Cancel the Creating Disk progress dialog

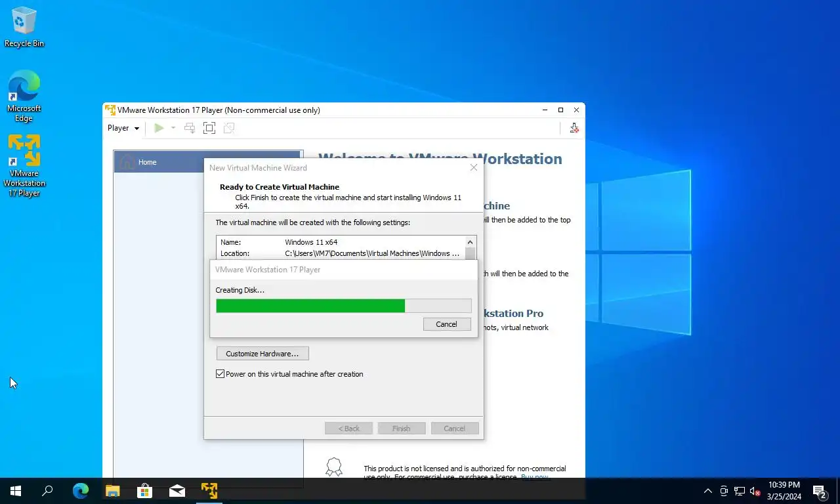pos(446,324)
